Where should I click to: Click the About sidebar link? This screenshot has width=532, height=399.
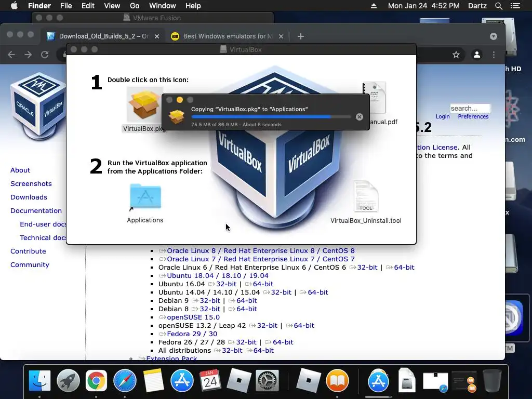[x=20, y=170]
